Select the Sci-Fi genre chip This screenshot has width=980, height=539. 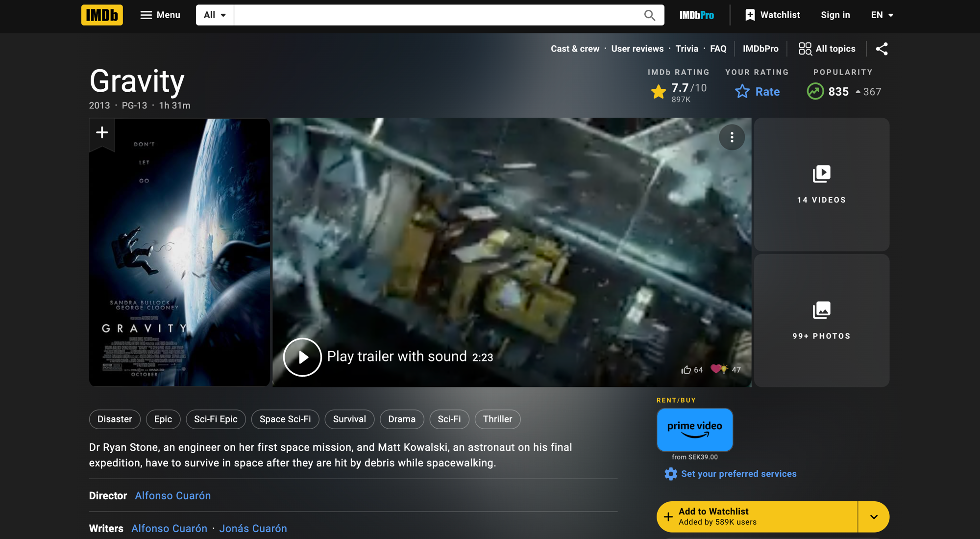click(x=449, y=419)
